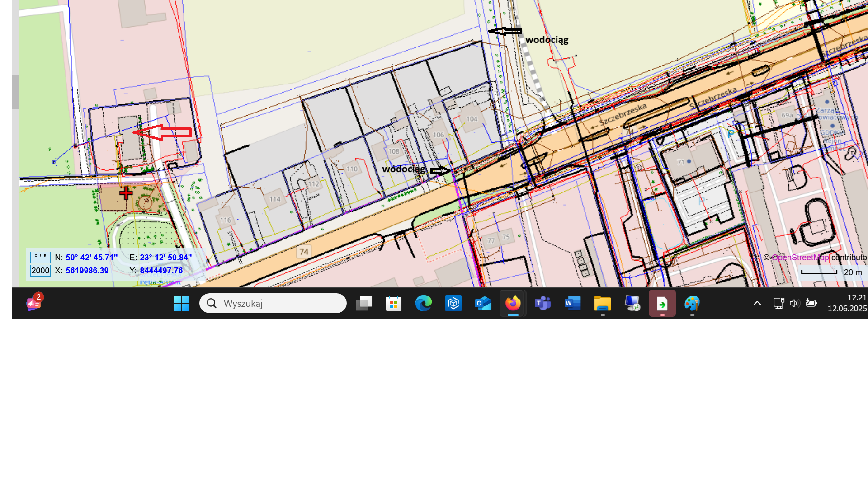Open the clock and date panel
This screenshot has height=488, width=868.
(847, 303)
